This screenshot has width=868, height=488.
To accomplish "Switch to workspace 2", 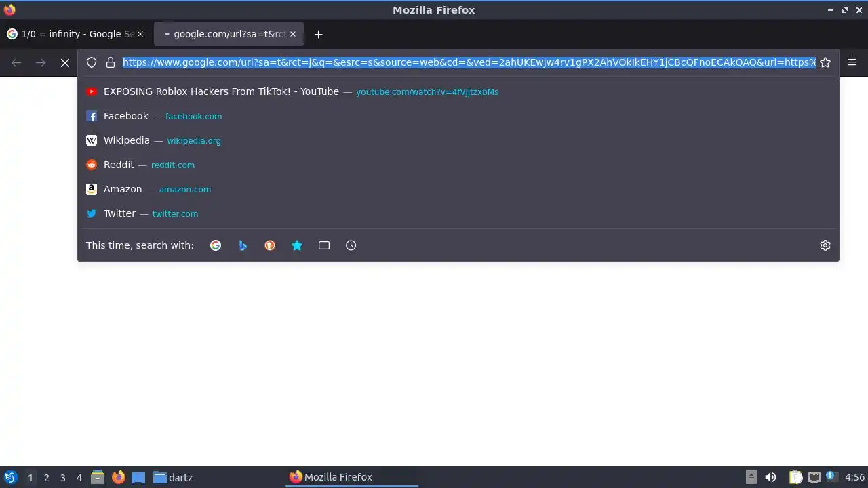I will coord(46,478).
